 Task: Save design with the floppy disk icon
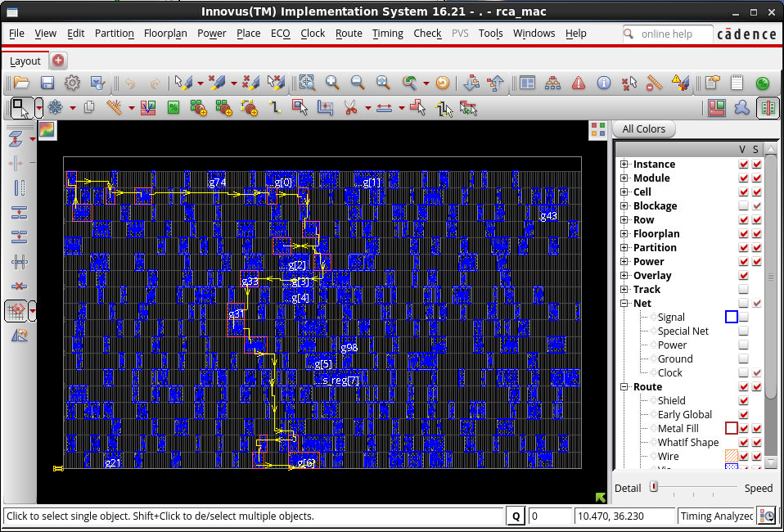pyautogui.click(x=47, y=83)
